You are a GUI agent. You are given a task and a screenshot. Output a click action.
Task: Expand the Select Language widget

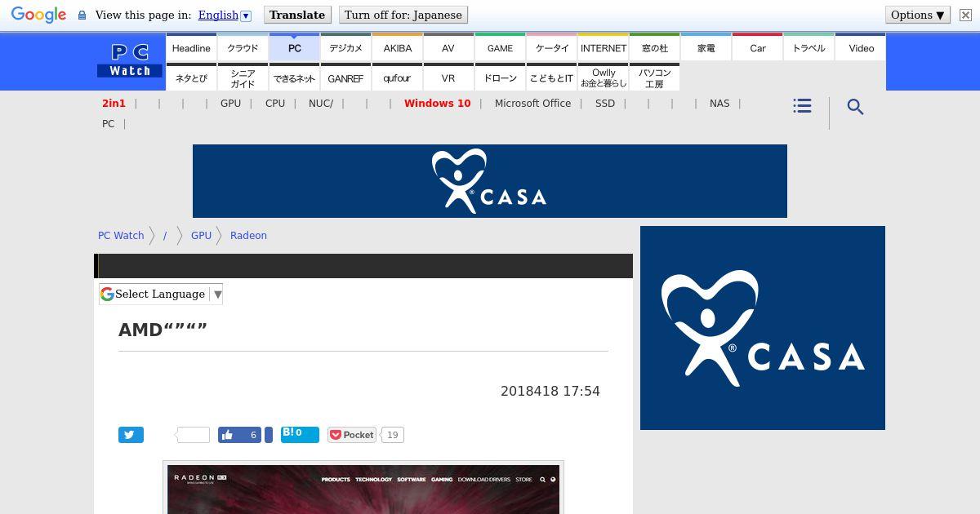161,294
